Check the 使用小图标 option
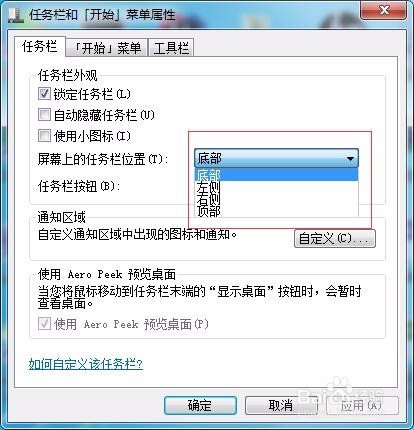Screen dimensions: 414x430 44,136
